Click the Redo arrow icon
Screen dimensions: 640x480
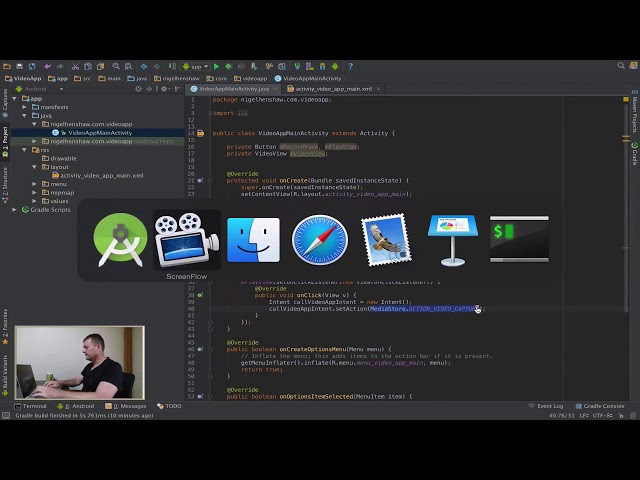(60, 66)
